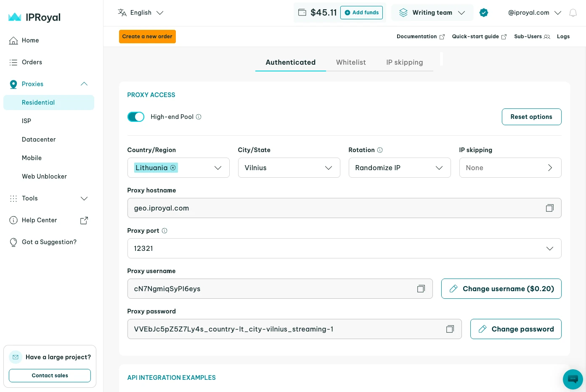Copy the proxy hostname geo.iproyal.com

(549, 208)
